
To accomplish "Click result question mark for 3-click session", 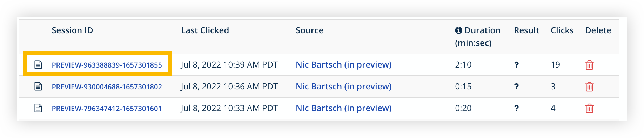I will [x=516, y=87].
